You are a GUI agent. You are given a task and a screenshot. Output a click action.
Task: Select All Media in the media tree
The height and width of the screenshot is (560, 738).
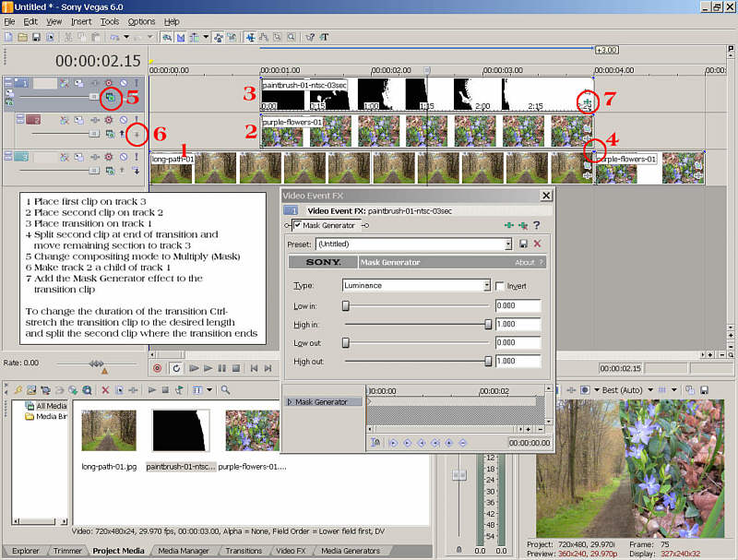point(52,406)
